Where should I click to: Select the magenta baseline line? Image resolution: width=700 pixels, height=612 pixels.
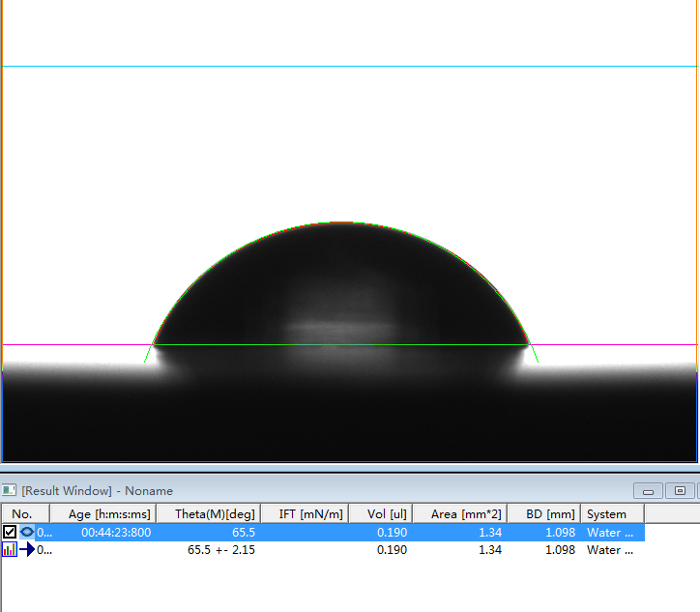77,344
